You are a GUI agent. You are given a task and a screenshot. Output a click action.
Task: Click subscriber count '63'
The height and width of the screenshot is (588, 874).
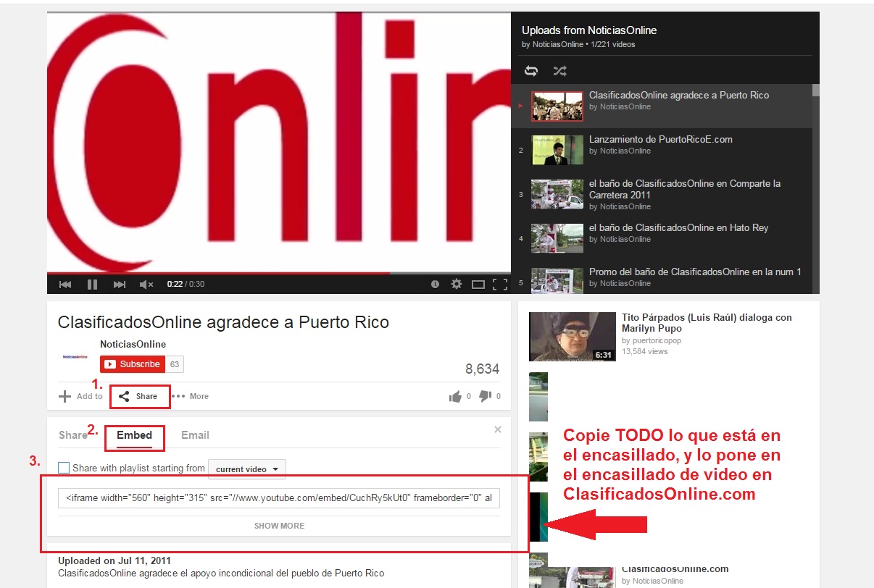pyautogui.click(x=175, y=364)
